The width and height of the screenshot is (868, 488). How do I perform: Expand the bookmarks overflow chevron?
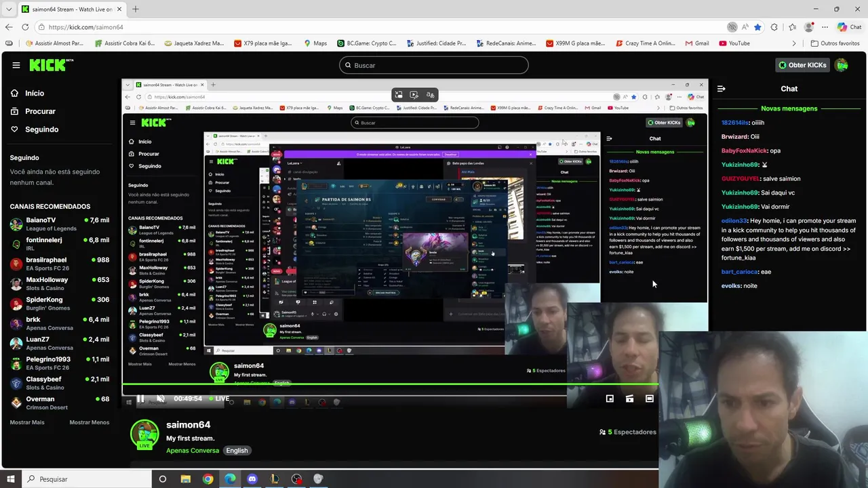794,43
